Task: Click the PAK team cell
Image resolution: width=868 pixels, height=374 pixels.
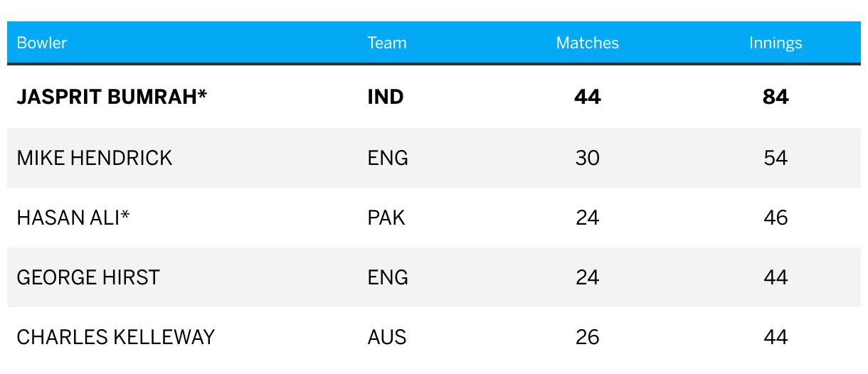Action: 386,218
